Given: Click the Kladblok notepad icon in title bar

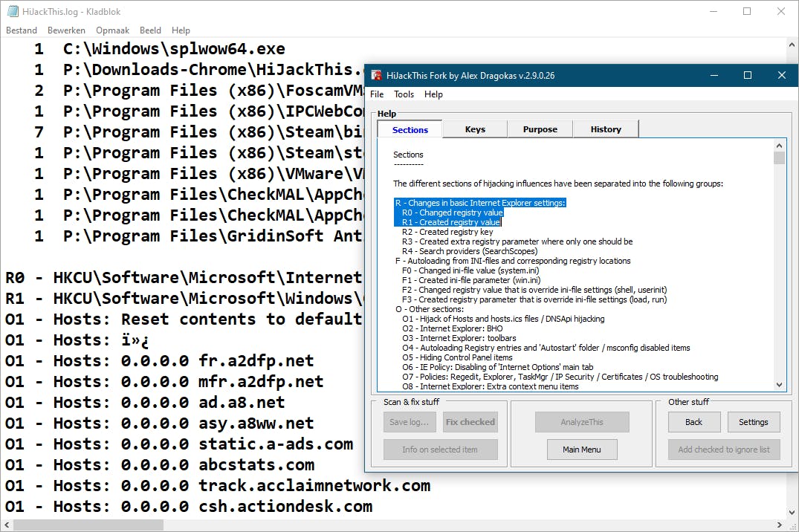Looking at the screenshot, I should (13, 11).
